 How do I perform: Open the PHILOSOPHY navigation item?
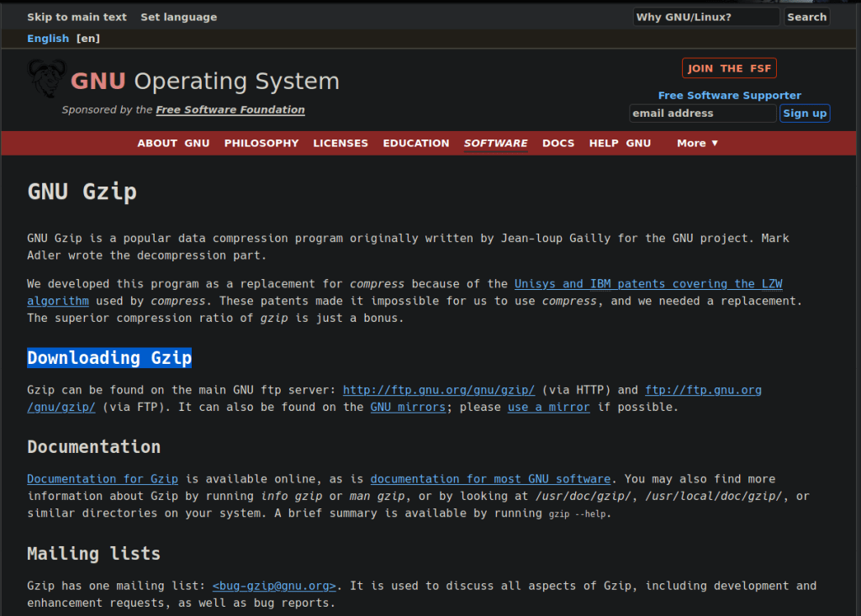pos(261,143)
